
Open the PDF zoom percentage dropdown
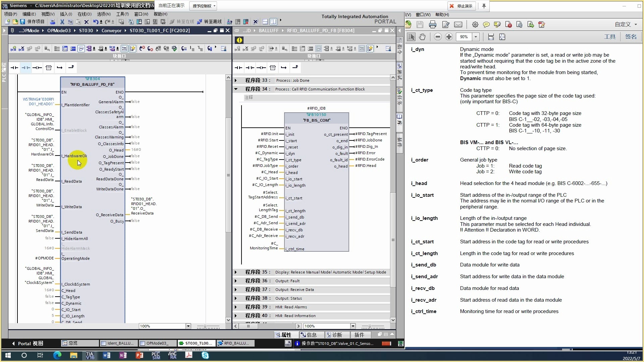click(x=476, y=37)
